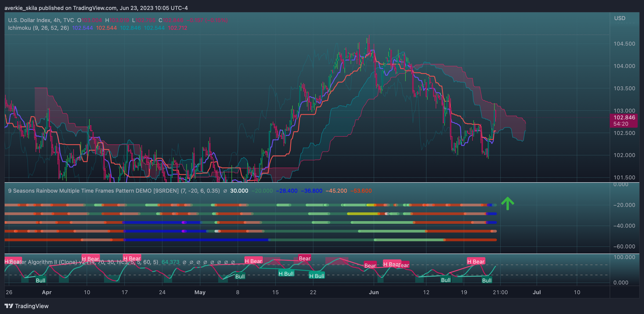Click the teal Ichimoku value 102.846
Viewport: 644px width, 314px height.
[130, 28]
